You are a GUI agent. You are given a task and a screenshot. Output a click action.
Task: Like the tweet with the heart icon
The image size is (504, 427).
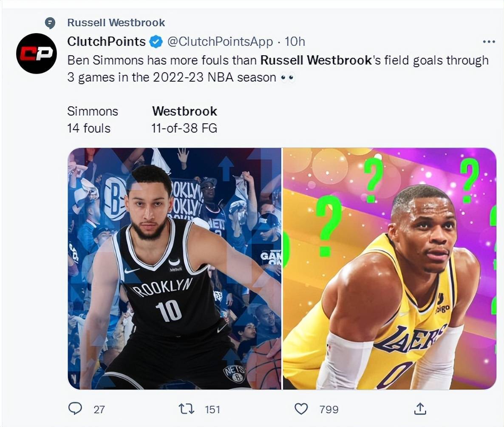[x=301, y=409]
